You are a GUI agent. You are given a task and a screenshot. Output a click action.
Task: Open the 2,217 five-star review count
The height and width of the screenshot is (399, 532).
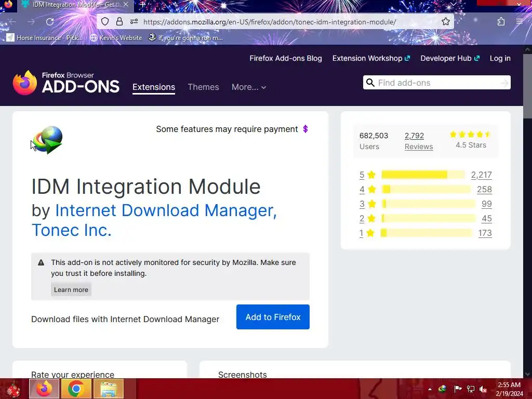click(x=481, y=175)
